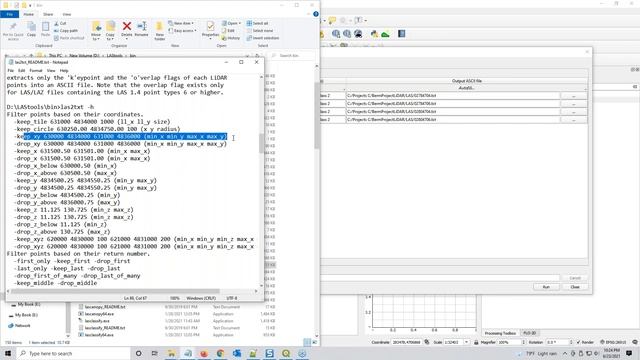Click the -keep_circle line in Notepad
The height and width of the screenshot is (360, 640).
(97, 129)
